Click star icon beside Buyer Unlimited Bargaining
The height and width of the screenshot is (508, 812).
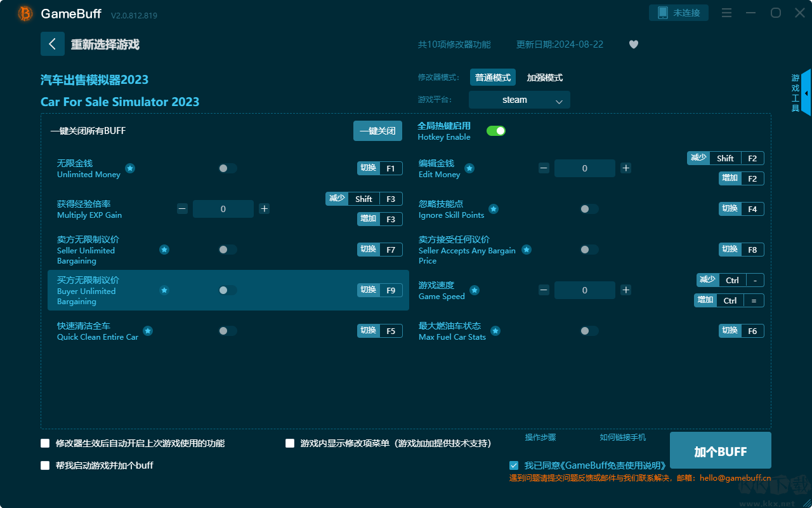(x=164, y=290)
